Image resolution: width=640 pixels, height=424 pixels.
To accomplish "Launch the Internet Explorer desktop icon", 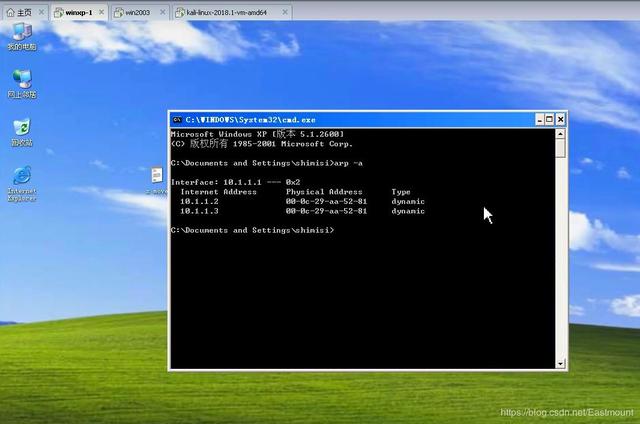I will 22,183.
